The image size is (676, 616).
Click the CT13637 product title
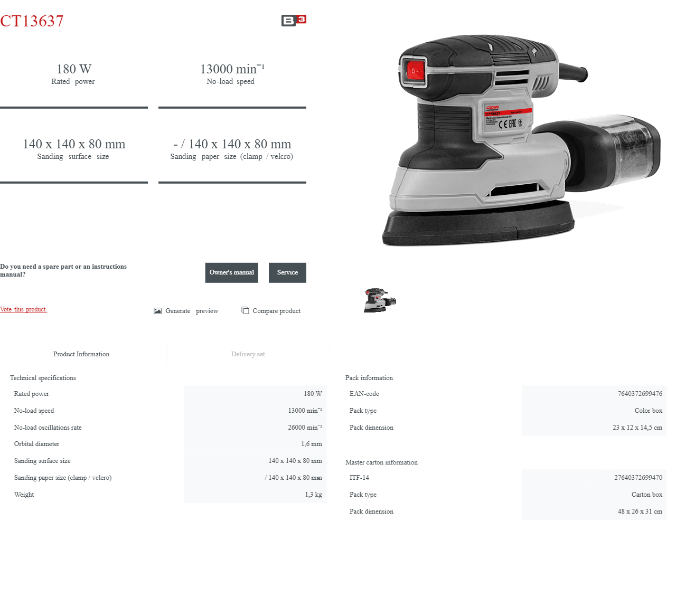[32, 21]
